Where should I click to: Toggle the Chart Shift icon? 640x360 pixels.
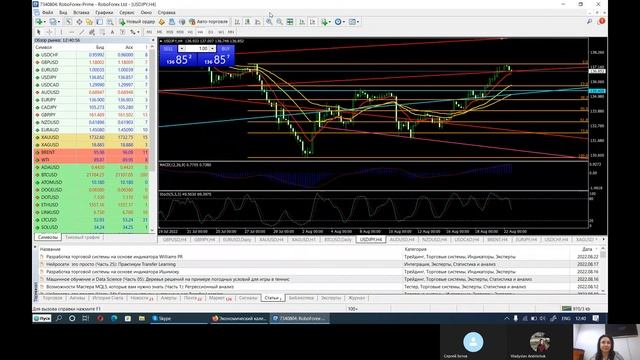313,22
